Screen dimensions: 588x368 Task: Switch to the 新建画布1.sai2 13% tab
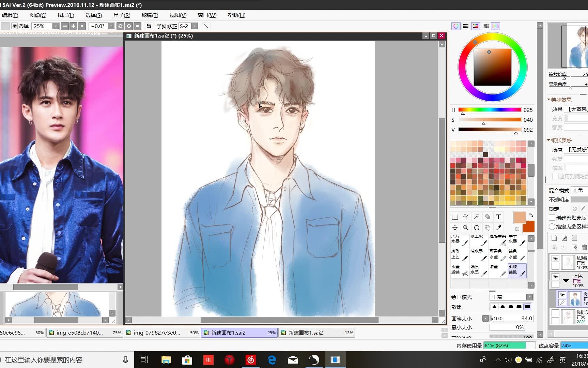pos(316,333)
